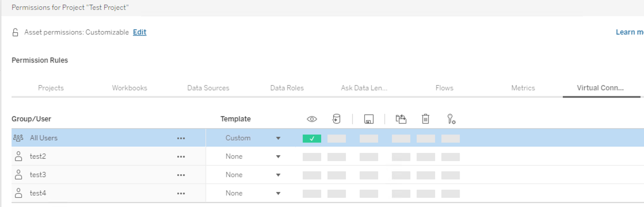Screen dimensions: 644x207
Task: Open the actions ellipsis for test3
Action: pos(181,175)
